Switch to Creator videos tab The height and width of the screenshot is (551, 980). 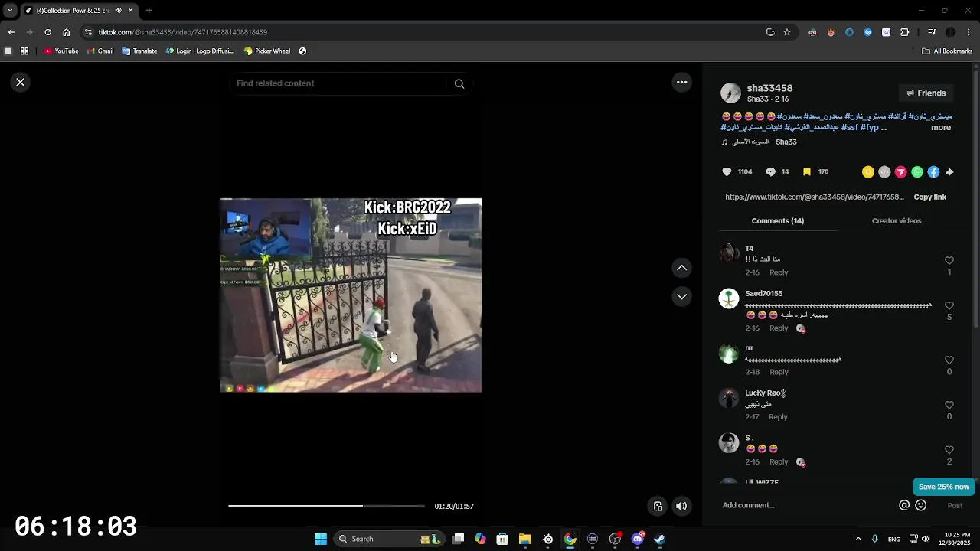point(896,221)
